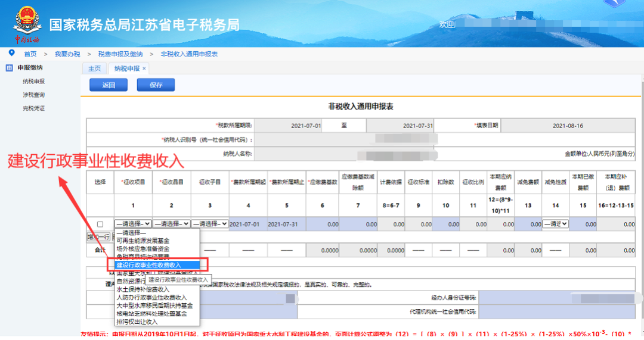The image size is (644, 340).
Task: Click the 返回 button
Action: pyautogui.click(x=109, y=85)
